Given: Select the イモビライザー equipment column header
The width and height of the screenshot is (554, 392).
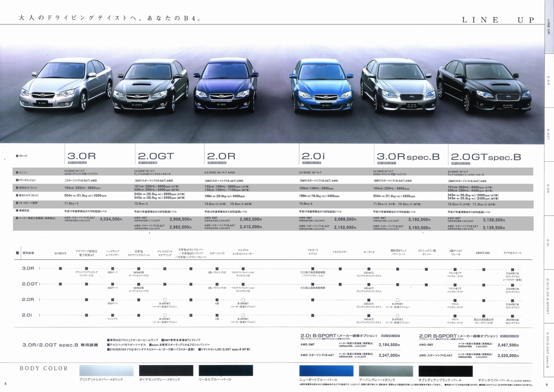Looking at the screenshot, I should tap(340, 252).
